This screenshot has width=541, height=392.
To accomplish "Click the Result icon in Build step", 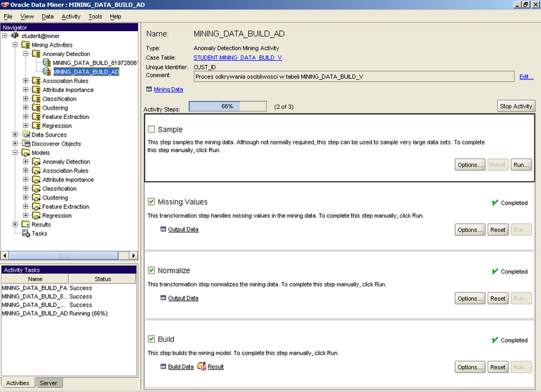I will coord(202,366).
